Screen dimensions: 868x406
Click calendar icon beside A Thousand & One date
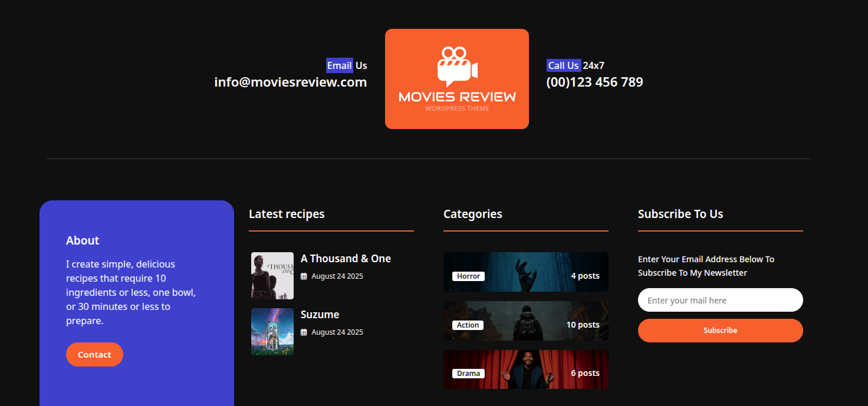click(304, 276)
